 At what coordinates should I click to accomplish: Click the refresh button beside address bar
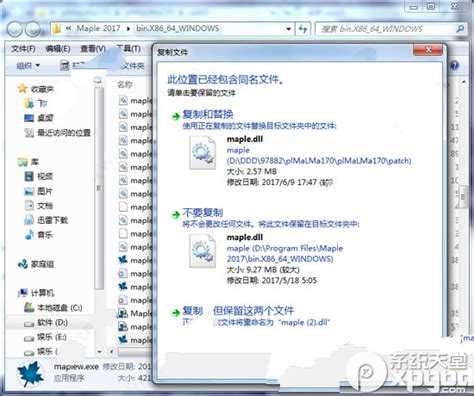click(303, 29)
